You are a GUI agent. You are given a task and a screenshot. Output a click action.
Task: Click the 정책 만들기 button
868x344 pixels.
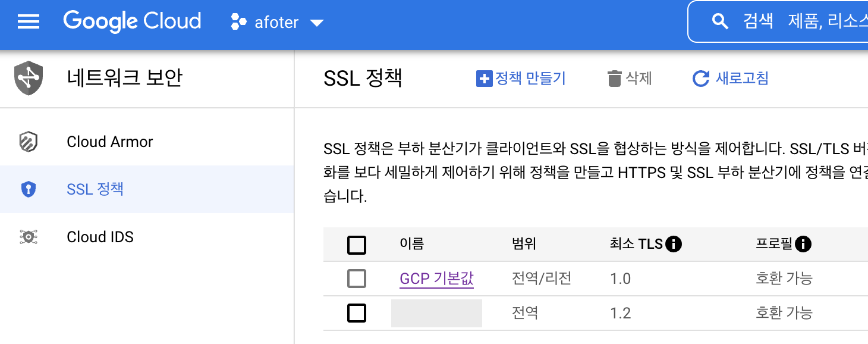[x=521, y=78]
